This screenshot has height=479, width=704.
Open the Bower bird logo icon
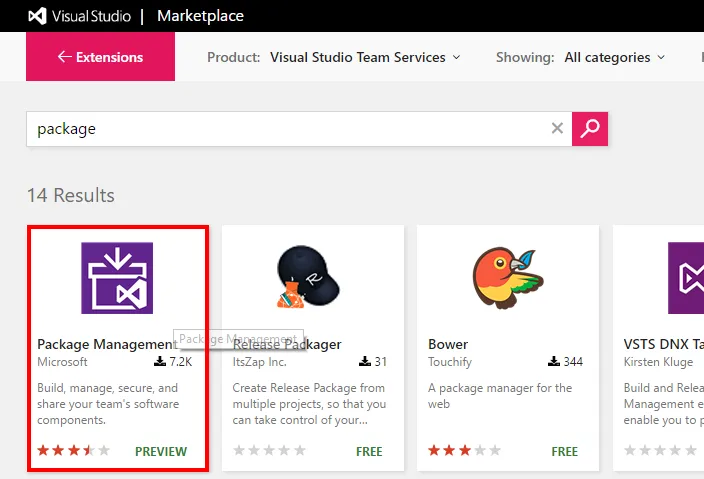507,277
